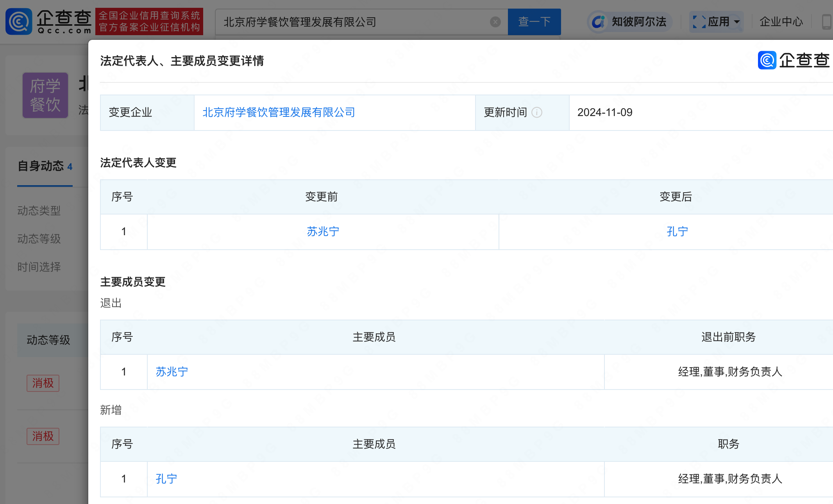Open 苏兆宁 link in the 变更前 column

pyautogui.click(x=323, y=232)
